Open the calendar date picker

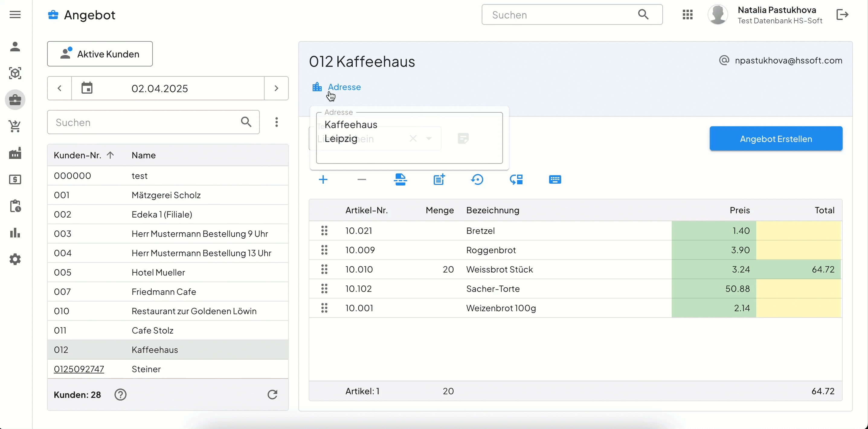point(87,88)
